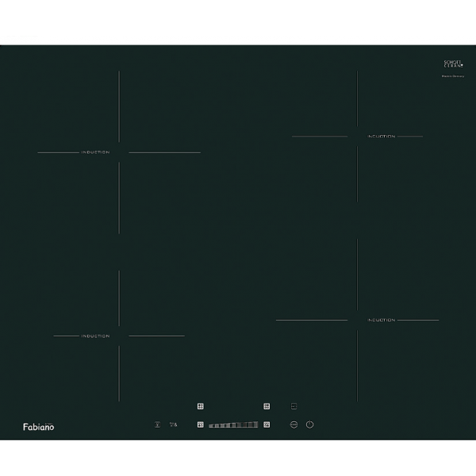The image size is (476, 476).
Task: Tap the oval-in-circle button beside the power button
Action: tap(294, 424)
